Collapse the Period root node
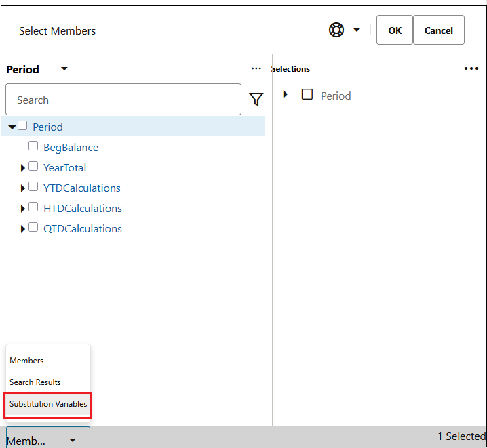The image size is (487, 448). pyautogui.click(x=12, y=127)
